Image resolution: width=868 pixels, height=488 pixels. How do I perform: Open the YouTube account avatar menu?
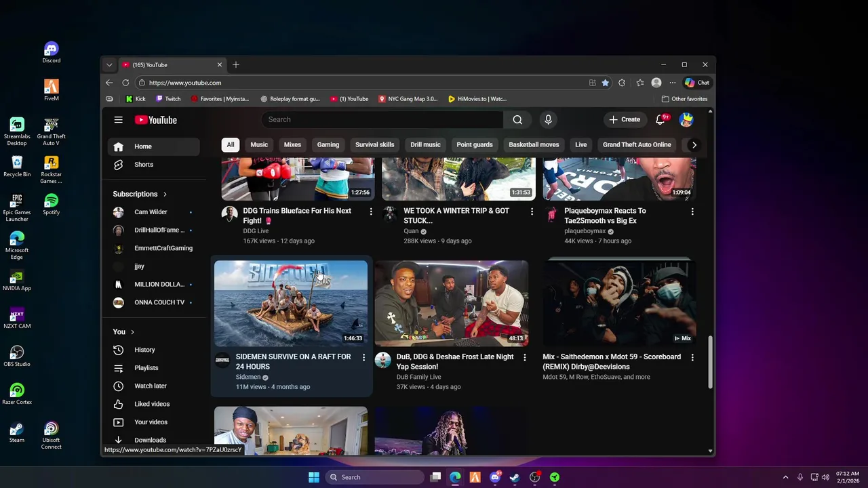[x=686, y=119]
